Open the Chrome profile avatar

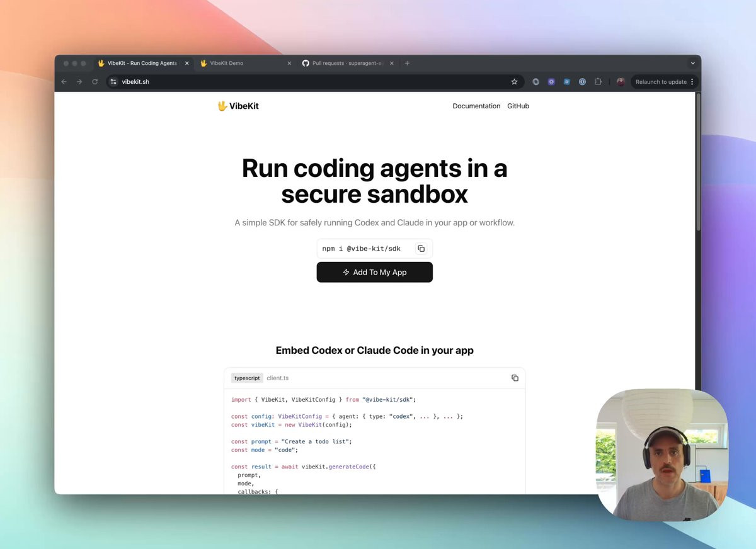[x=621, y=82]
